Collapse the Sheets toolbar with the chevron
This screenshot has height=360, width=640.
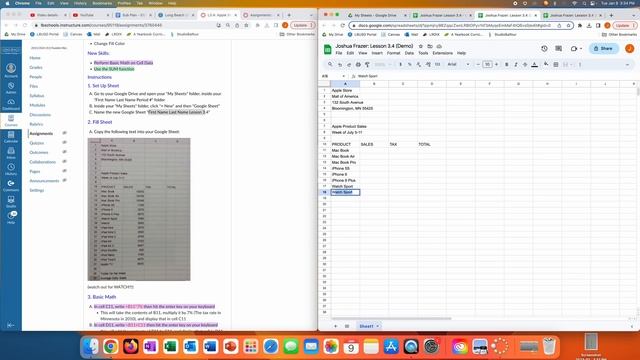pyautogui.click(x=627, y=64)
